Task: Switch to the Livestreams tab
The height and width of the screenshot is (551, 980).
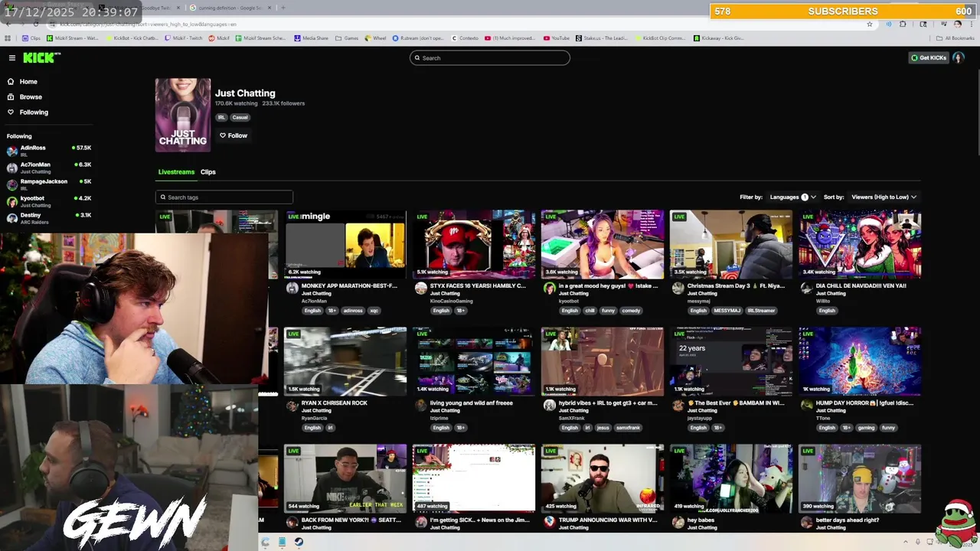Action: (176, 172)
